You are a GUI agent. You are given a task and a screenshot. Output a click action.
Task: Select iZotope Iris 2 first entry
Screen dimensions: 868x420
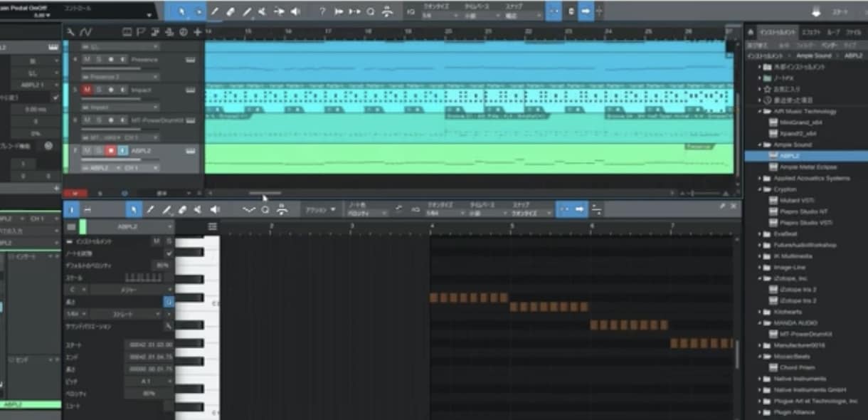pyautogui.click(x=793, y=290)
